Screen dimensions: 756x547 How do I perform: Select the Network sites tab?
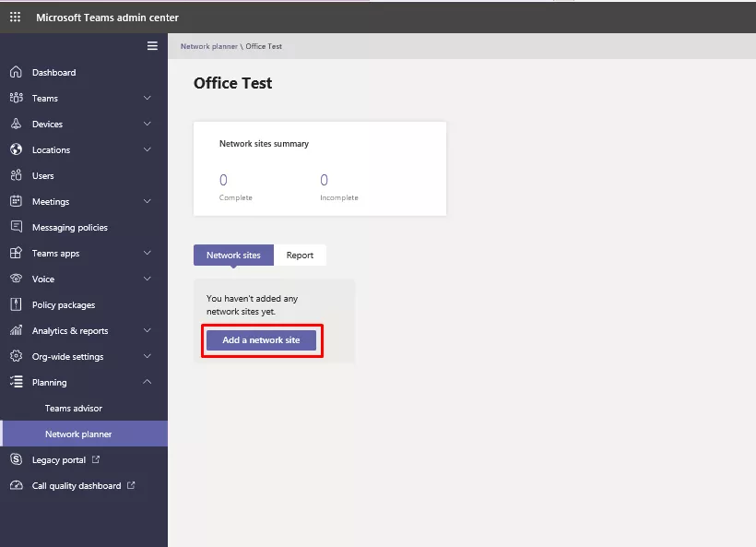coord(233,256)
